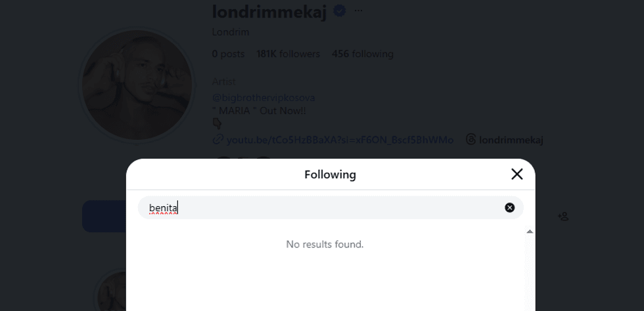The width and height of the screenshot is (644, 311).
Task: Click the 0 posts count
Action: 228,54
